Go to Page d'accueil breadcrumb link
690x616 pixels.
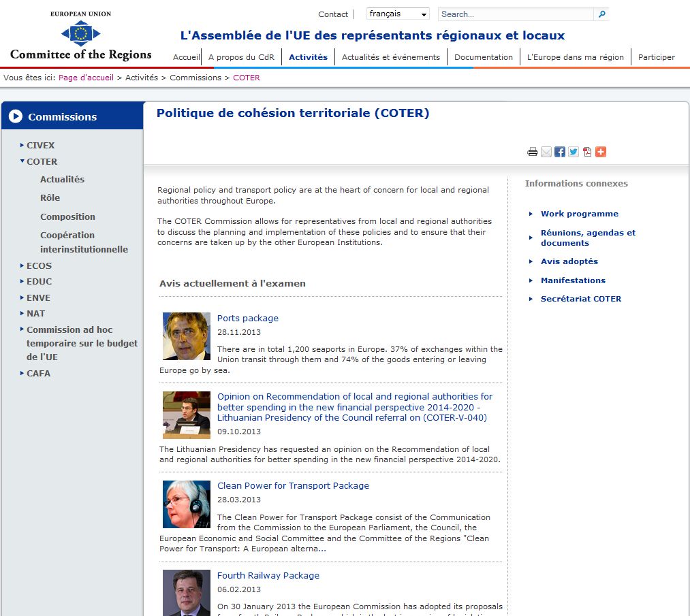click(87, 78)
